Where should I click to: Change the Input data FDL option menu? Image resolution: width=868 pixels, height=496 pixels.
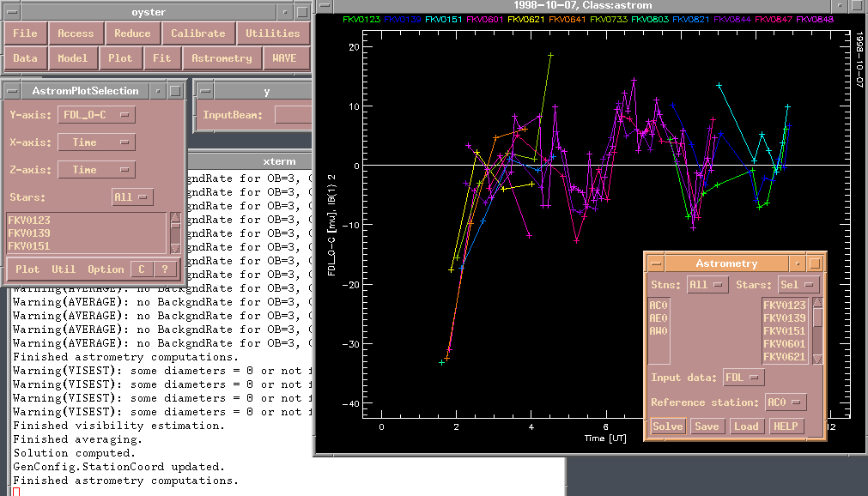[744, 377]
